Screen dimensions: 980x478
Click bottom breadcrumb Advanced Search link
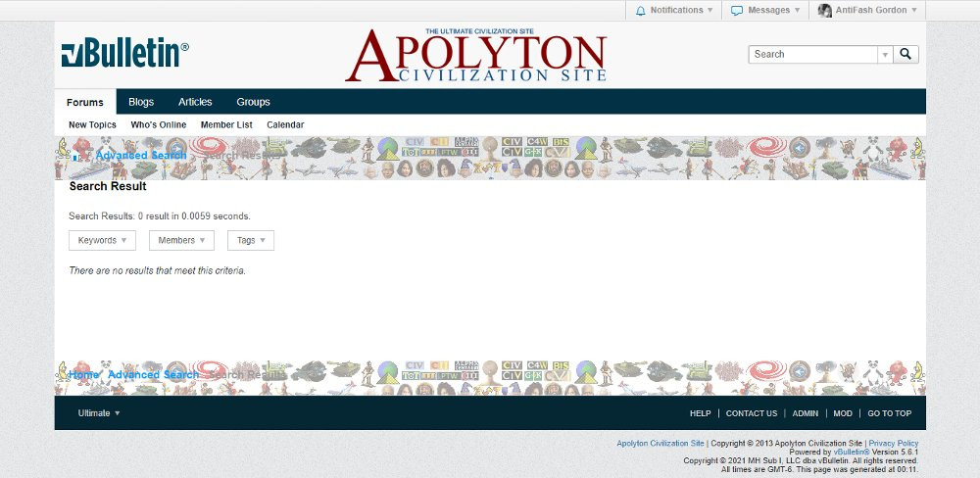tap(154, 375)
